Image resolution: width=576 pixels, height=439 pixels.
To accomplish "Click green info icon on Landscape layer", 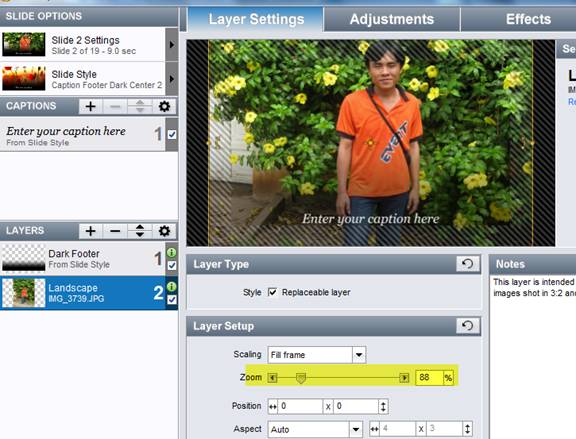I will (172, 287).
